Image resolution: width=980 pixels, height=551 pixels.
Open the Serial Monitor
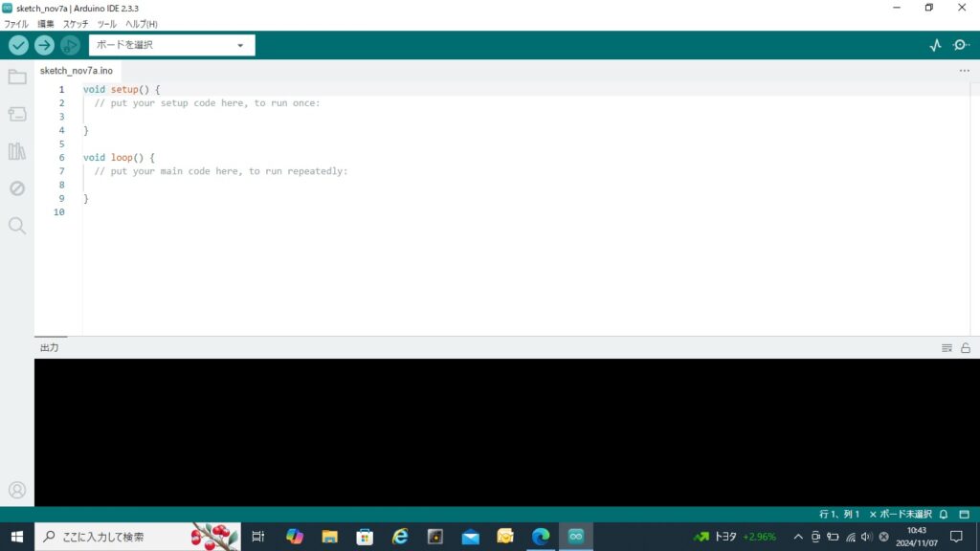coord(961,45)
